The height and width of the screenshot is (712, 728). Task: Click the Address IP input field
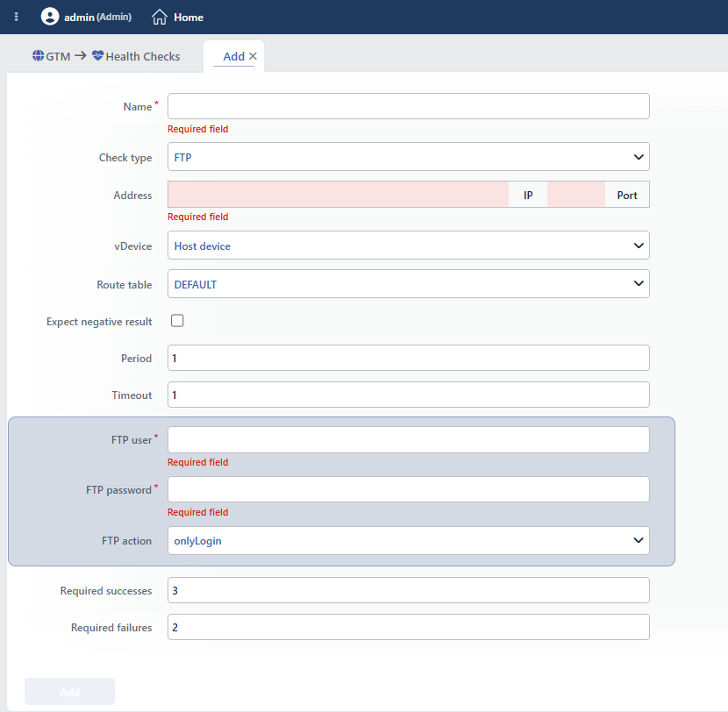point(338,195)
